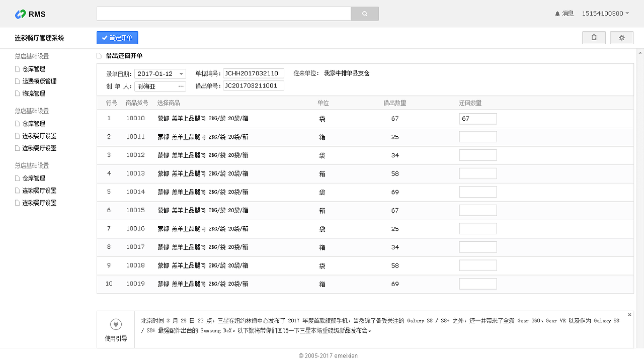Click the 借出数量 column header
The width and height of the screenshot is (644, 362).
pyautogui.click(x=394, y=103)
